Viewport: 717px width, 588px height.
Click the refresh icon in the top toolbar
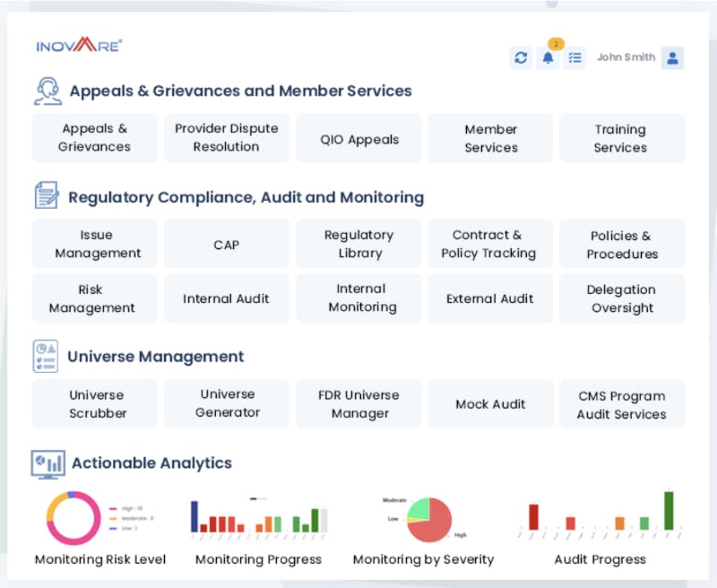[x=521, y=57]
